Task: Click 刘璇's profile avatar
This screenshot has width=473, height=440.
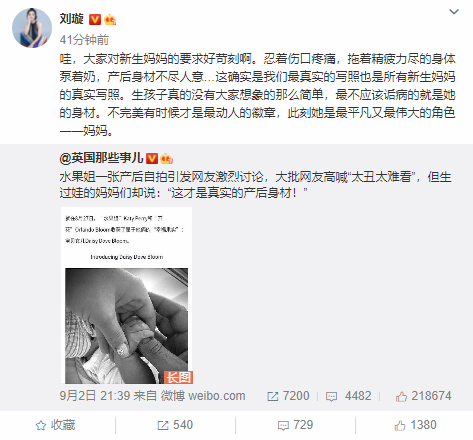Action: tap(32, 28)
